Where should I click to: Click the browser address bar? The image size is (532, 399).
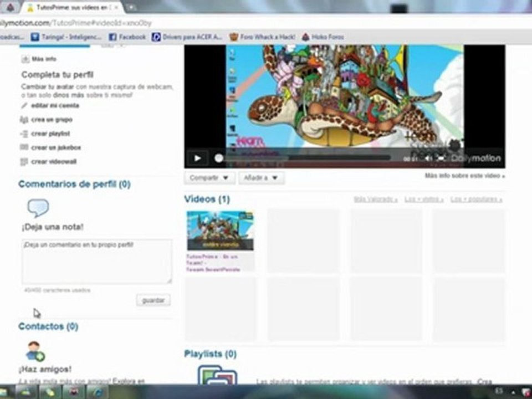[265, 23]
